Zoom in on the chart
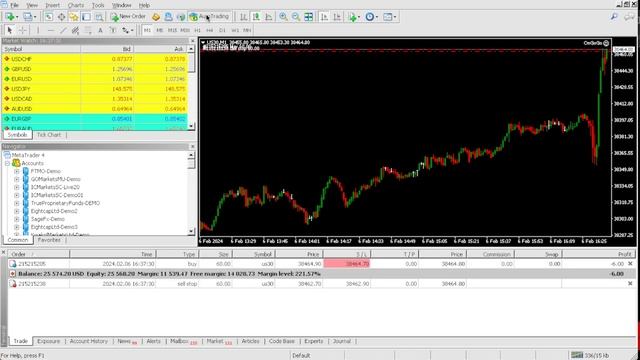640x360 pixels. [283, 17]
